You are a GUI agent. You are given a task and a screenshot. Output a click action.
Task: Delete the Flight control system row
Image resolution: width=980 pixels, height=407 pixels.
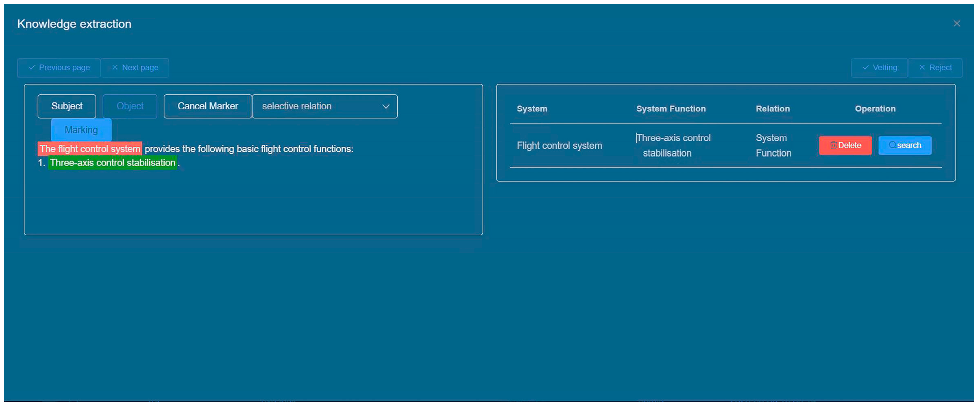(845, 145)
